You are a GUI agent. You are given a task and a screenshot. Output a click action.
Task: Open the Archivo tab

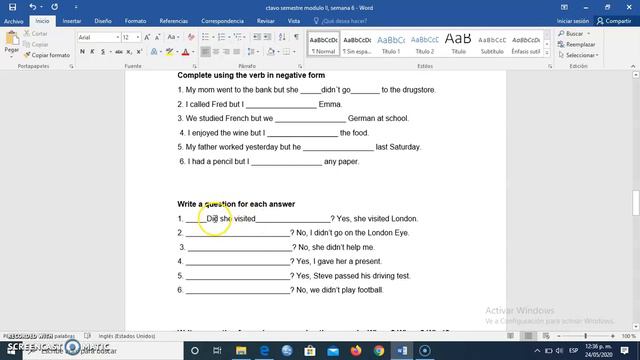point(14,21)
